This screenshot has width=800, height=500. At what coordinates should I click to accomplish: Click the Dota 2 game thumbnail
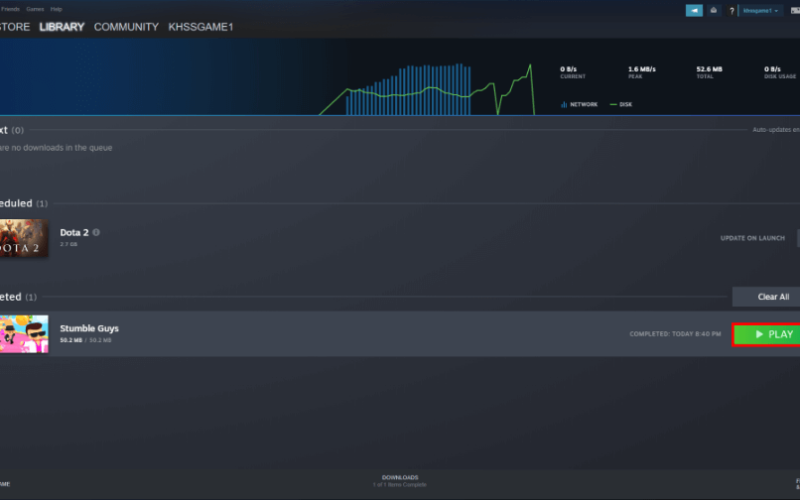pos(24,238)
